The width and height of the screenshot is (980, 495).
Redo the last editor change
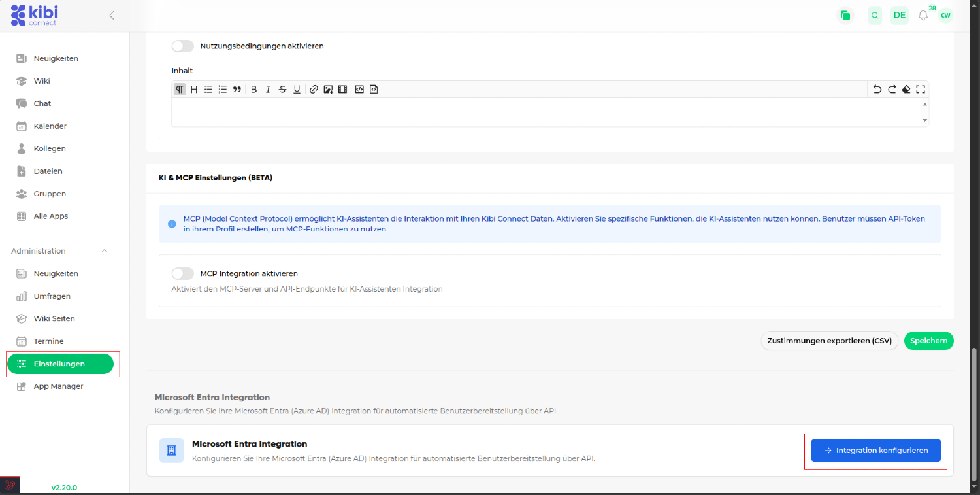pos(892,90)
